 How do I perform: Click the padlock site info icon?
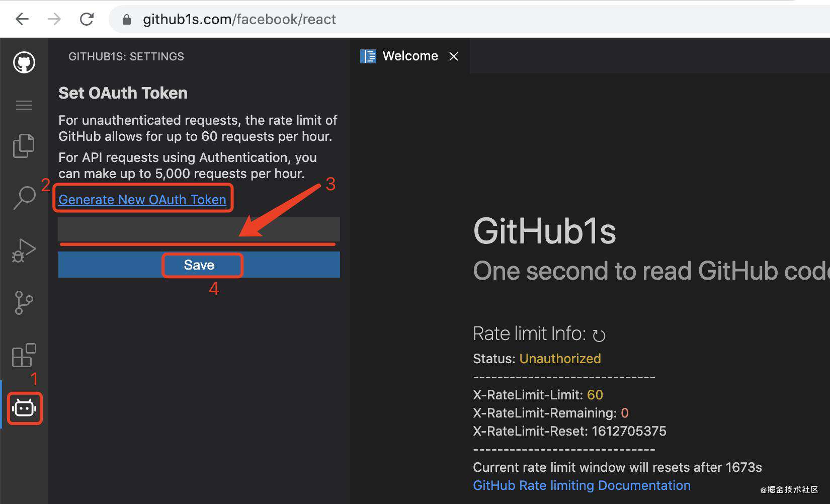pos(127,20)
